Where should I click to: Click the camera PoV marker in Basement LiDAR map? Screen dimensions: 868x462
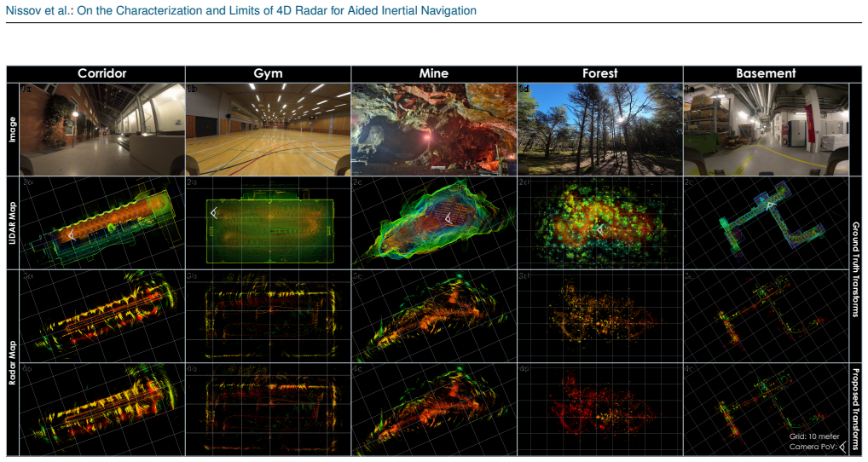(770, 205)
